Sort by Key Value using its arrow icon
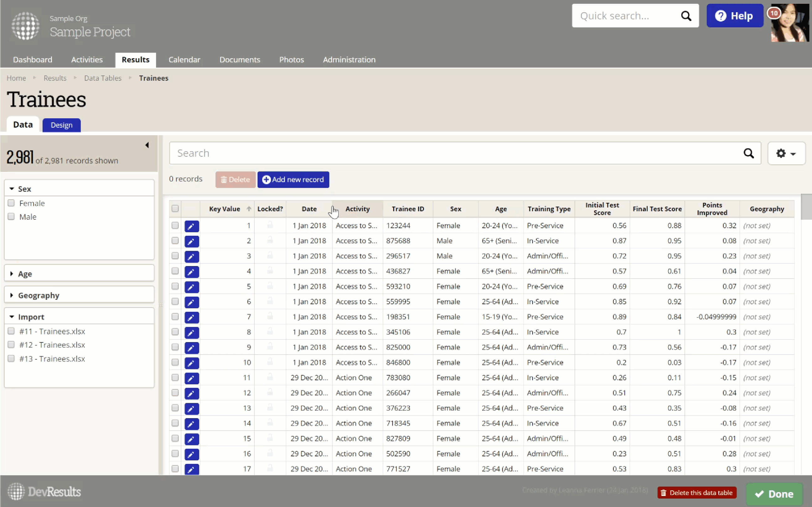812x507 pixels. [x=249, y=208]
